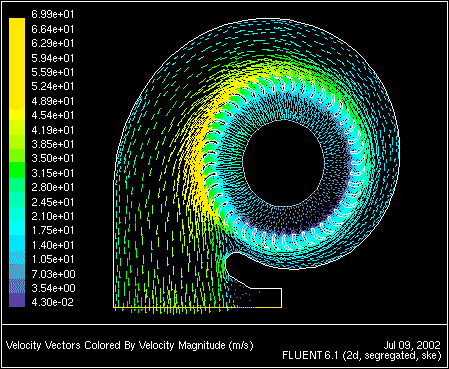Click the 2.10e+01 legend label
The width and height of the screenshot is (449, 369).
(x=53, y=216)
